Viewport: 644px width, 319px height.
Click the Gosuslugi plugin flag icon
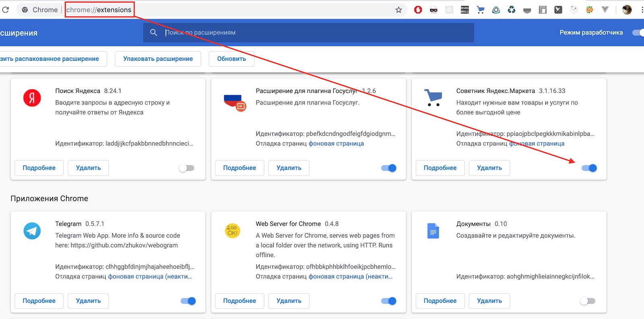(235, 102)
